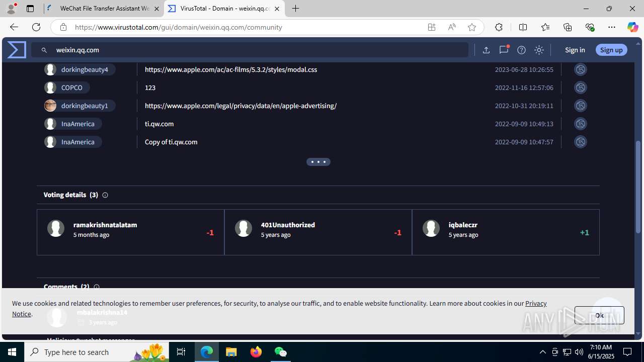Toggle the light/dark theme icon
This screenshot has height=362, width=644.
pyautogui.click(x=539, y=50)
